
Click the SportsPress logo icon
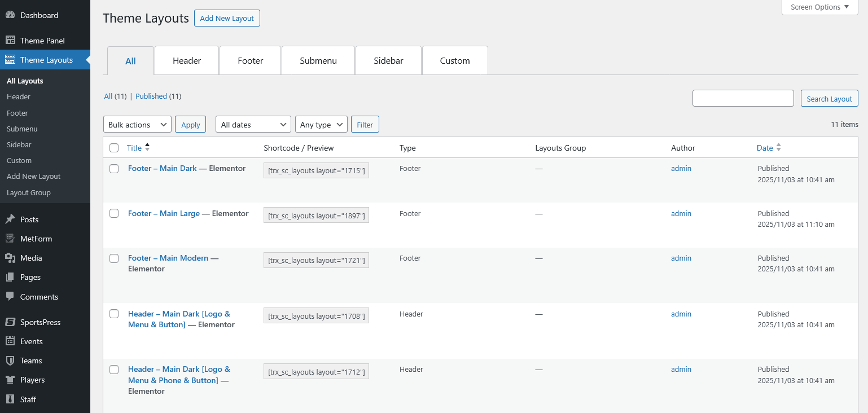(10, 322)
